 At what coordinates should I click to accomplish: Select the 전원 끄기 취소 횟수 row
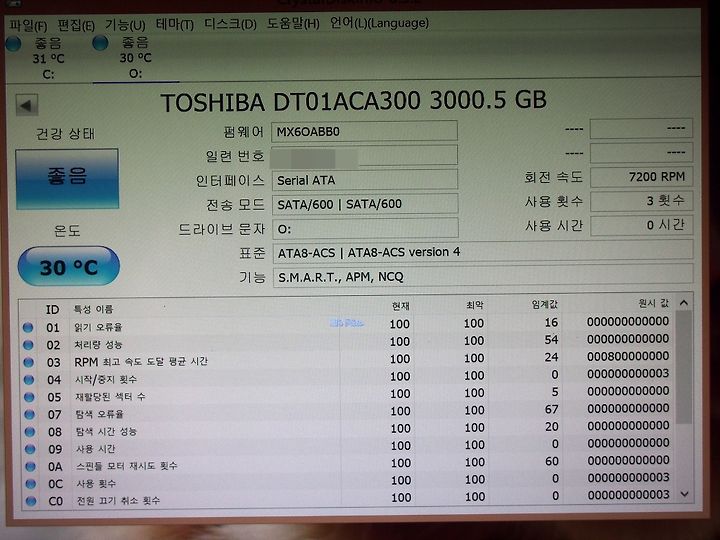coord(349,499)
